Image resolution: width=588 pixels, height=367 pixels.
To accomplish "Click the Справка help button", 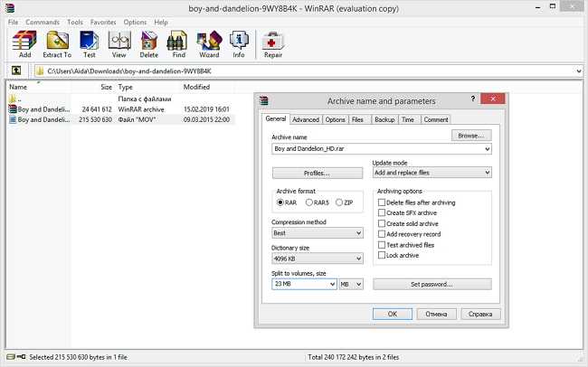I will coord(480,315).
